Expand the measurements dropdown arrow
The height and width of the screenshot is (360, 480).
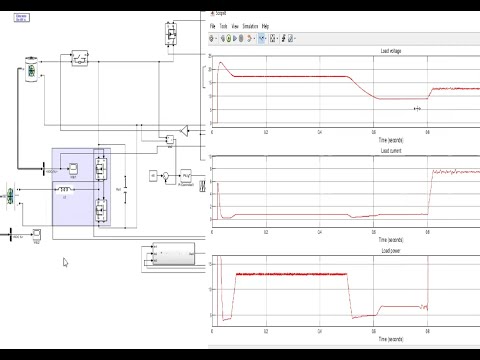click(x=295, y=39)
